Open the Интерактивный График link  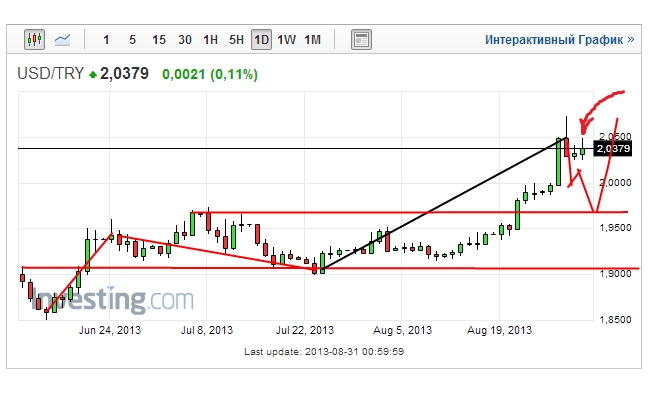[559, 40]
